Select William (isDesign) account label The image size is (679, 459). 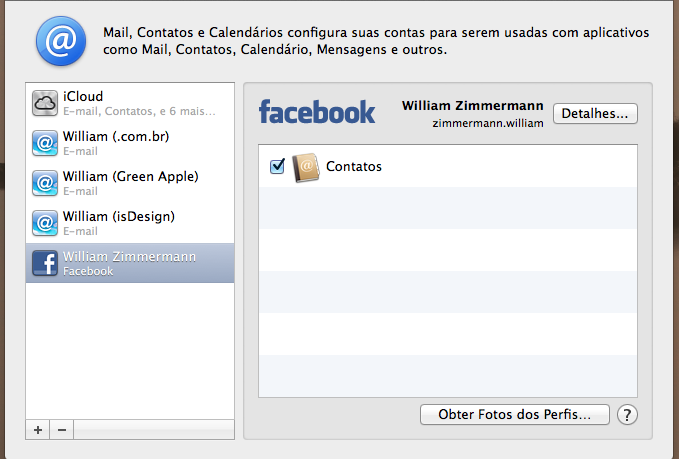(x=119, y=216)
